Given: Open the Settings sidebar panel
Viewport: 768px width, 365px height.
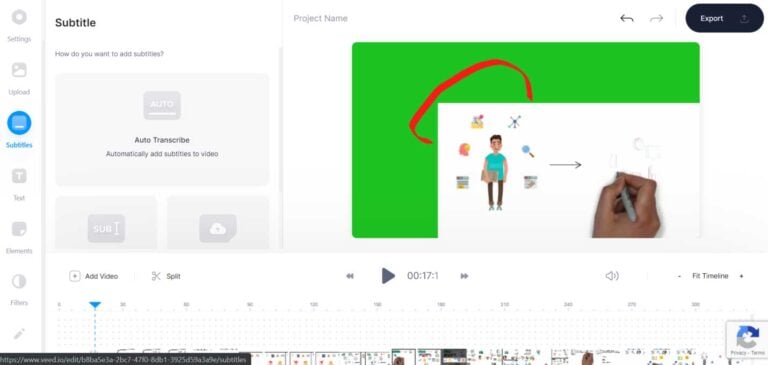Looking at the screenshot, I should click(19, 25).
